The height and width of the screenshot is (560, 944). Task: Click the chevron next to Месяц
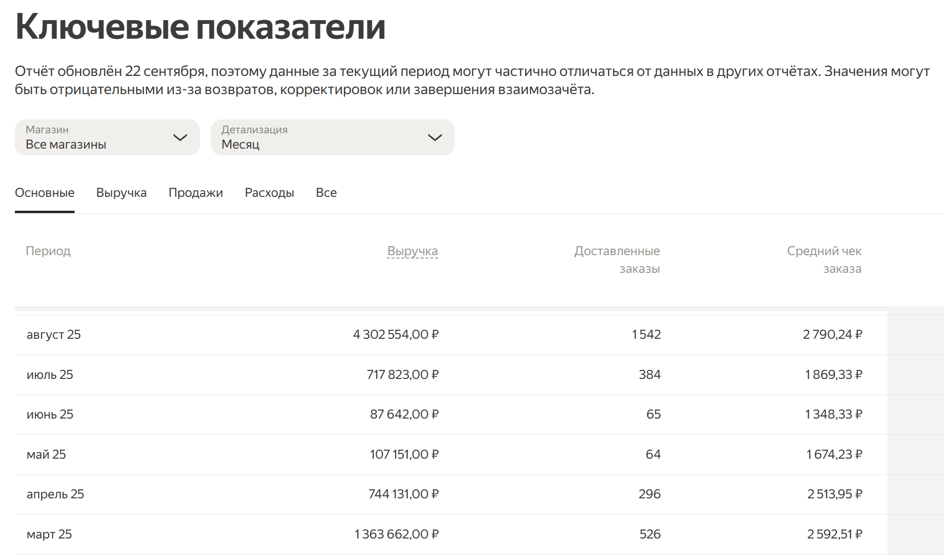pos(434,138)
